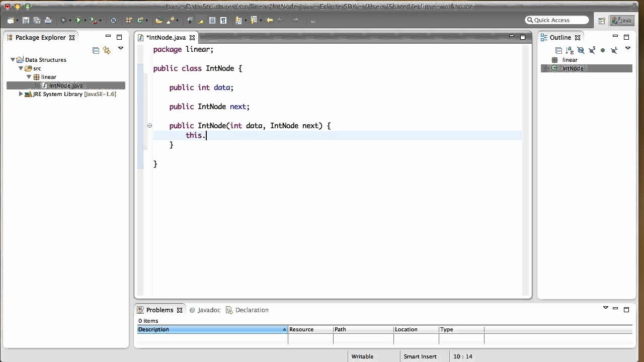The height and width of the screenshot is (362, 644).
Task: Select linear package in Outline
Action: [570, 60]
